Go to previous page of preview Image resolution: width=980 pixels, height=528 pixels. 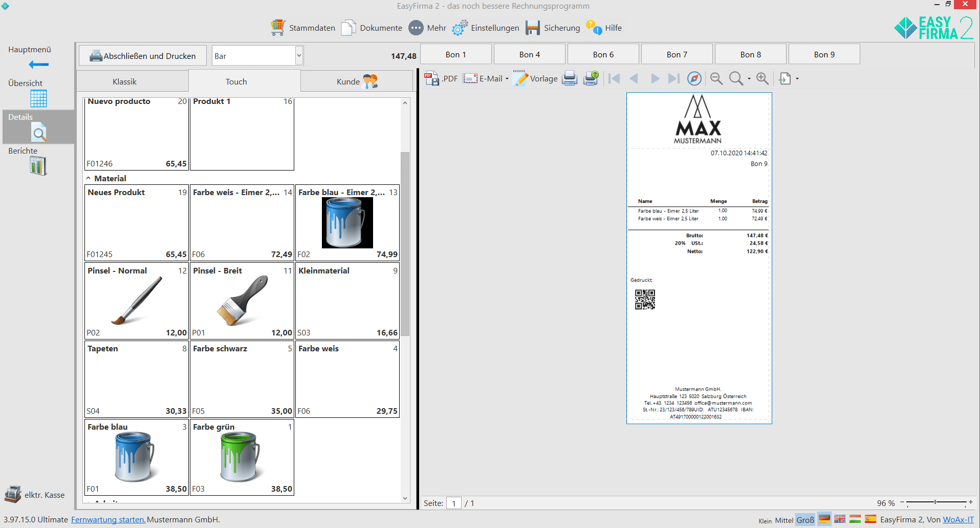pos(634,78)
